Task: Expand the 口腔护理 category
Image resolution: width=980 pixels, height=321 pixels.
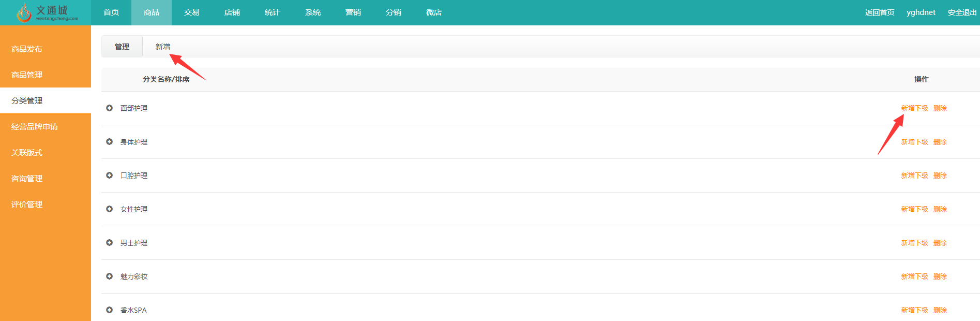Action: point(109,175)
